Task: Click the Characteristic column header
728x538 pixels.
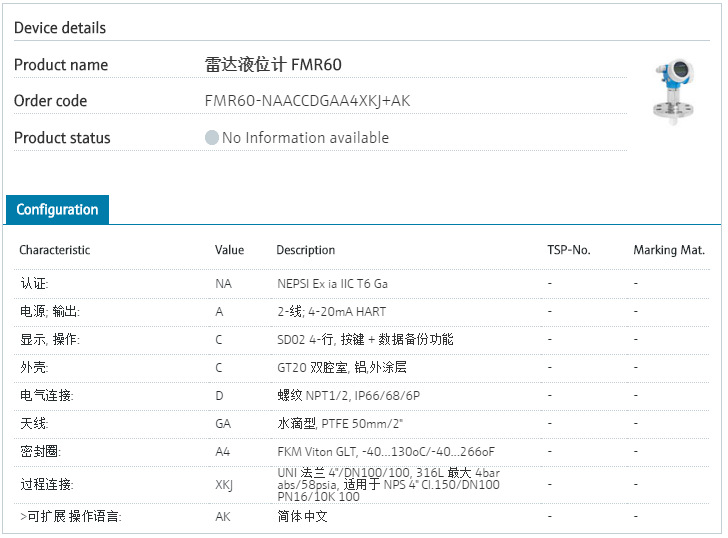Action: tap(54, 250)
